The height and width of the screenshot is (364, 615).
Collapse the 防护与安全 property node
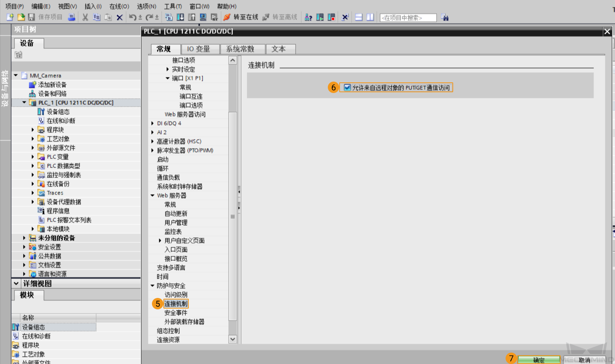(152, 286)
